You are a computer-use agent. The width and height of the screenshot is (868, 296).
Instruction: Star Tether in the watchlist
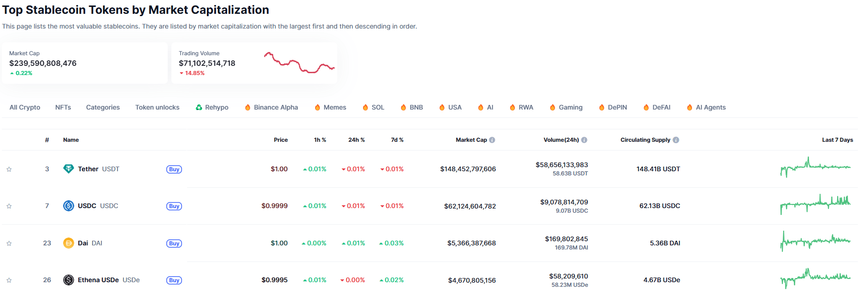[x=9, y=169]
